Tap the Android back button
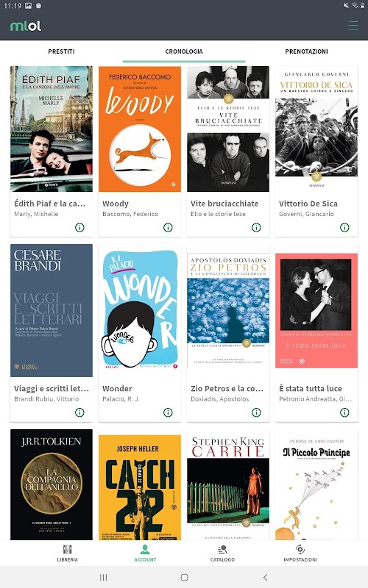The height and width of the screenshot is (588, 368). [265, 577]
